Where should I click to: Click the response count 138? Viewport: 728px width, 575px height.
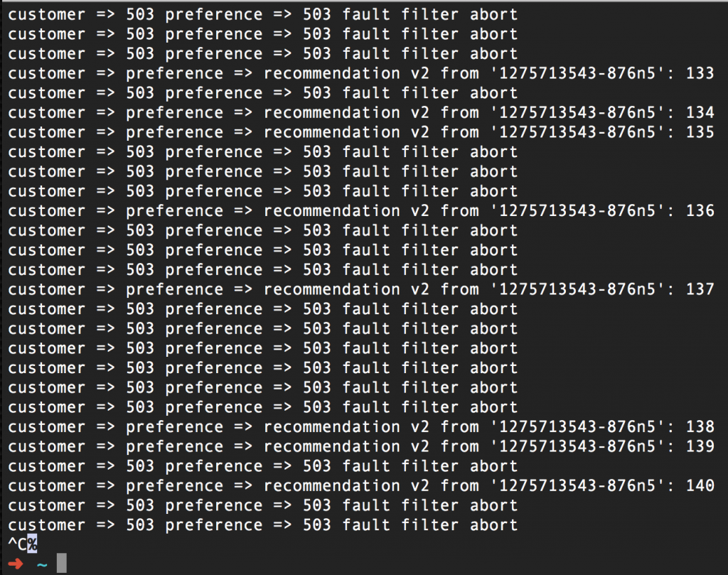pyautogui.click(x=700, y=426)
